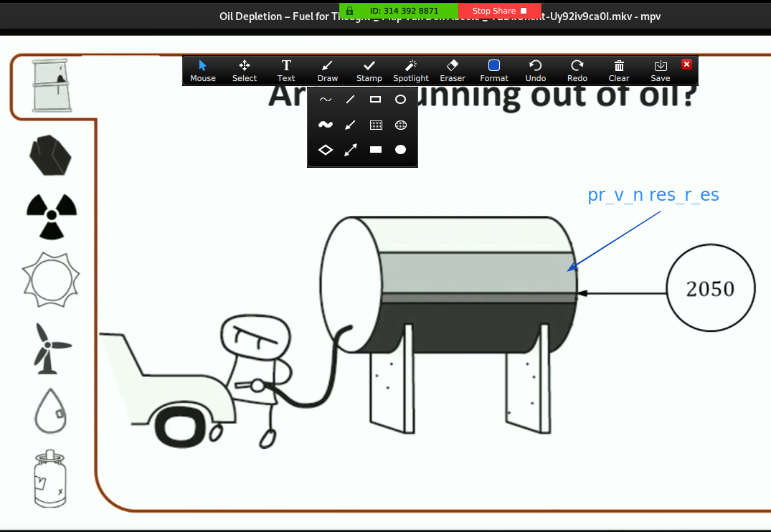771x532 pixels.
Task: Pick the Eraser tool
Action: pyautogui.click(x=453, y=70)
